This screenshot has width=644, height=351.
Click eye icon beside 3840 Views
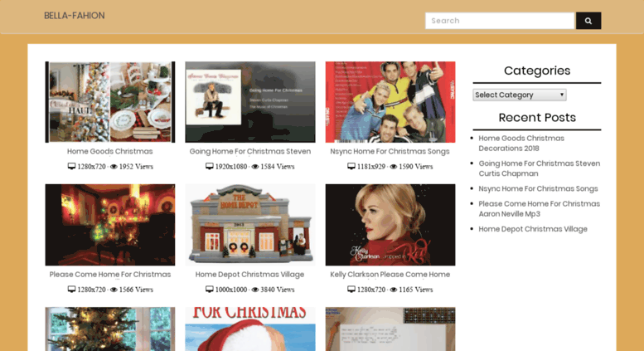[x=255, y=290]
